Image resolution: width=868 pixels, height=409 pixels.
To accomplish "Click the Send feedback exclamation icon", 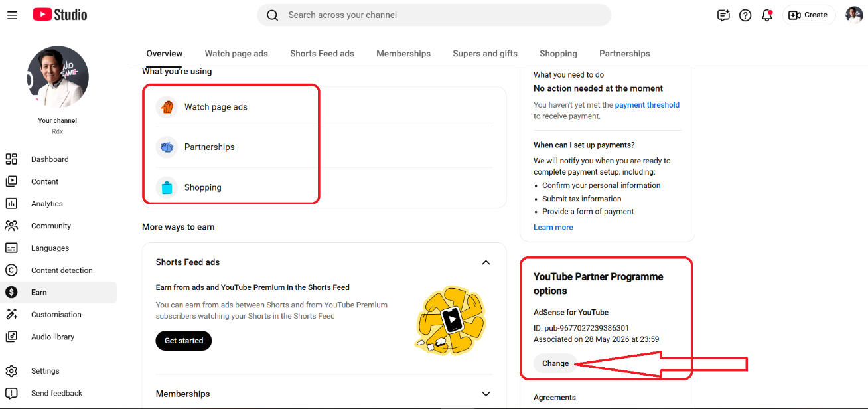I will (x=11, y=393).
